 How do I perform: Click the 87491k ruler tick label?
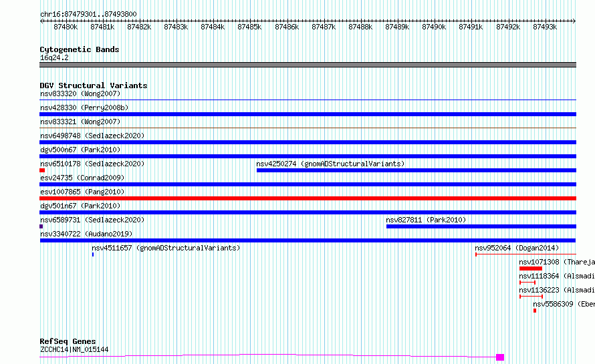coord(471,27)
